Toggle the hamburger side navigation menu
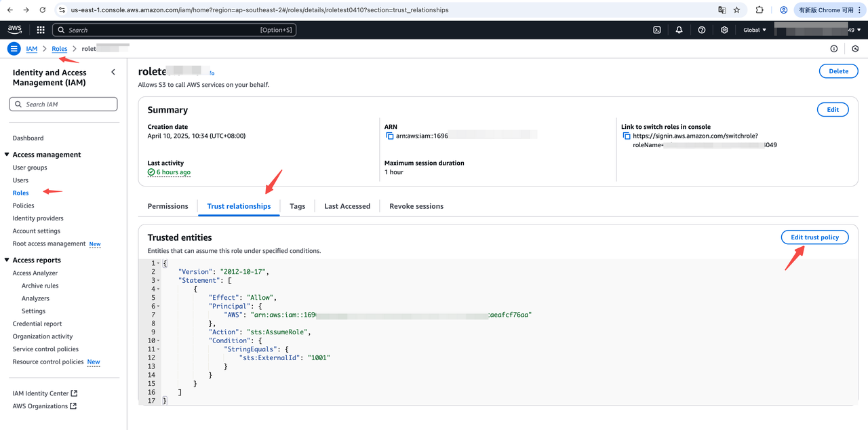 [14, 49]
